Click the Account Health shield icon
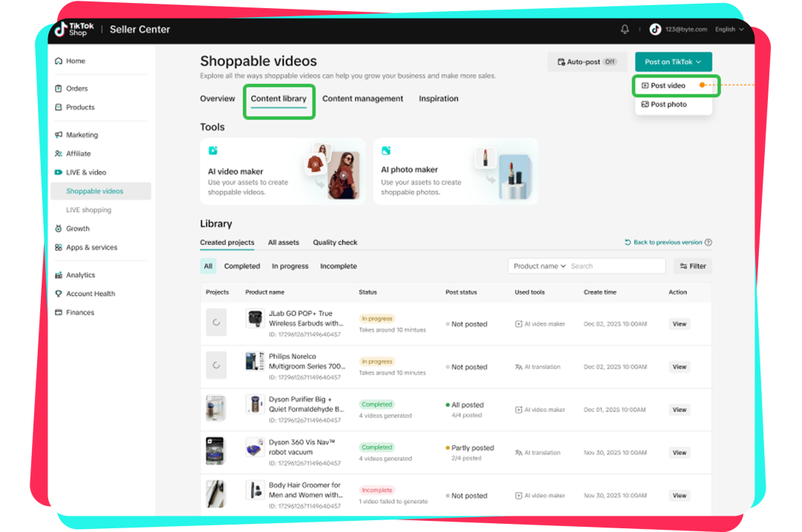 pyautogui.click(x=59, y=293)
